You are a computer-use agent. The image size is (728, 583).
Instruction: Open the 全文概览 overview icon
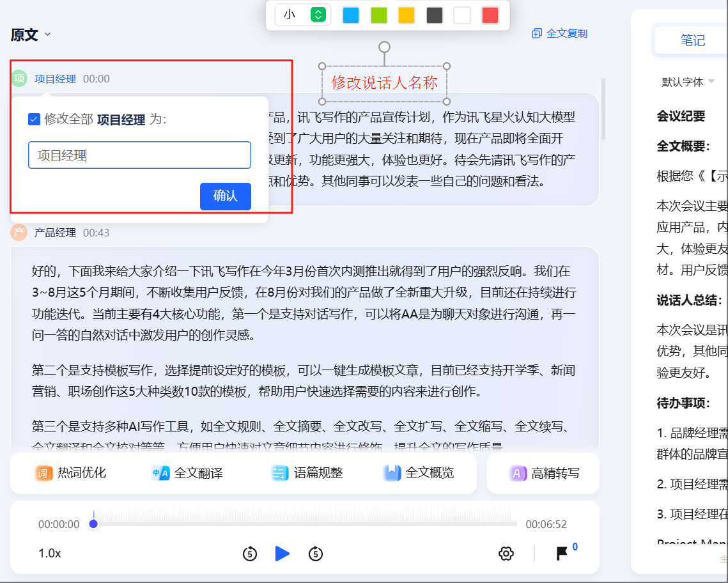coord(392,473)
